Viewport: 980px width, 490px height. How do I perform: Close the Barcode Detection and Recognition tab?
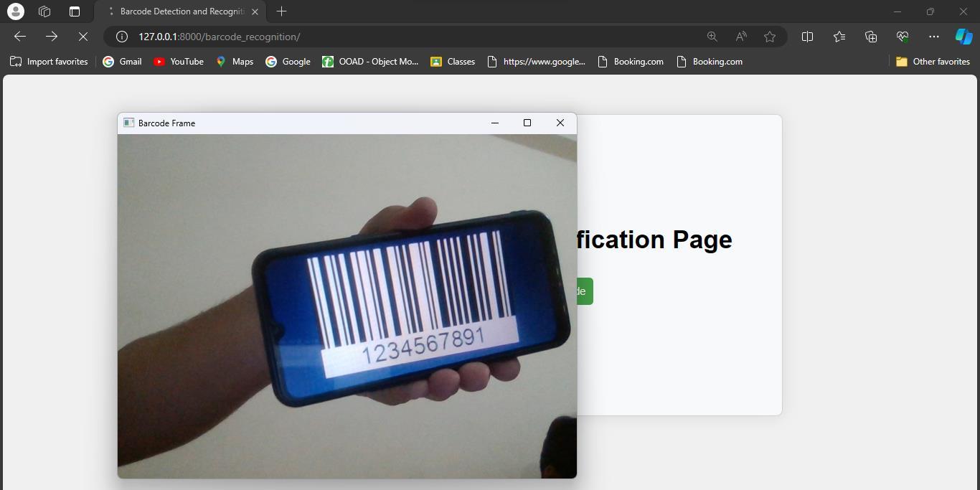[255, 11]
